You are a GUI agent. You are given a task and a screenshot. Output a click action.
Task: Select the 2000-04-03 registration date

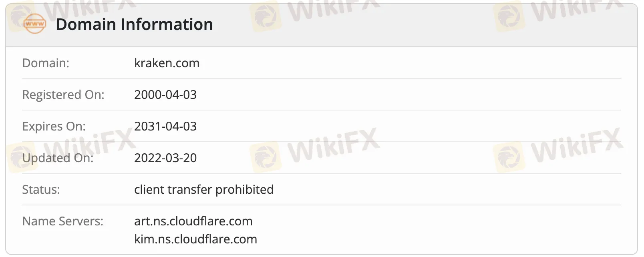(165, 94)
